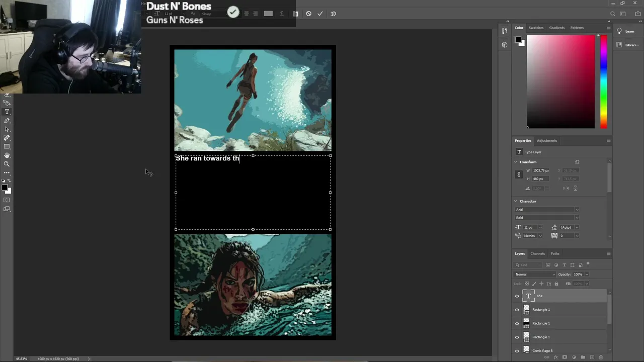Open the leading (Auto) dropdown

click(x=576, y=227)
